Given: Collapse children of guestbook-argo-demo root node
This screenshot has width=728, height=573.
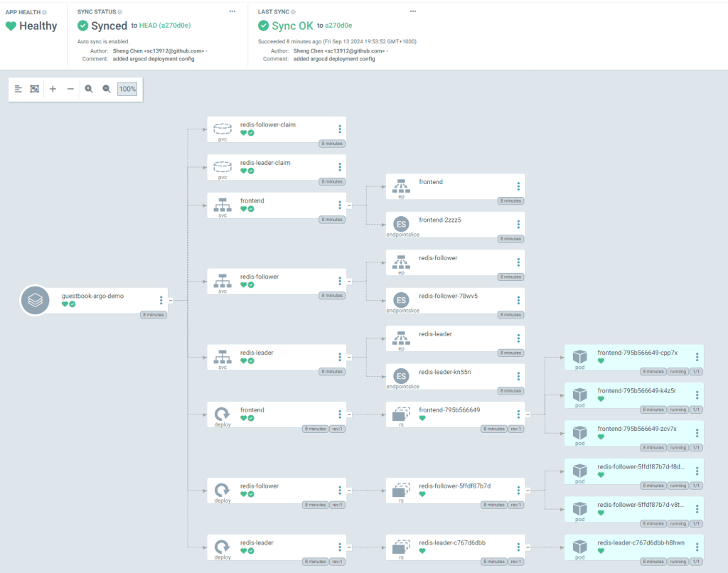Looking at the screenshot, I should pyautogui.click(x=170, y=301).
